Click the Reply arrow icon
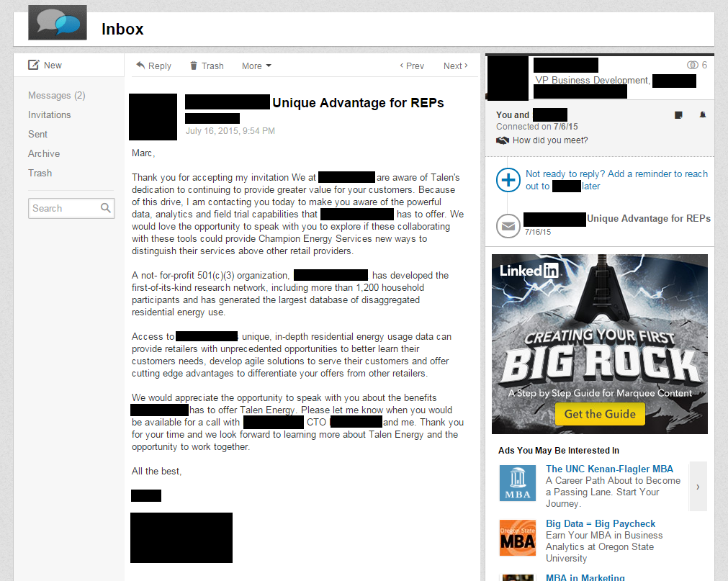728x581 pixels. [140, 66]
